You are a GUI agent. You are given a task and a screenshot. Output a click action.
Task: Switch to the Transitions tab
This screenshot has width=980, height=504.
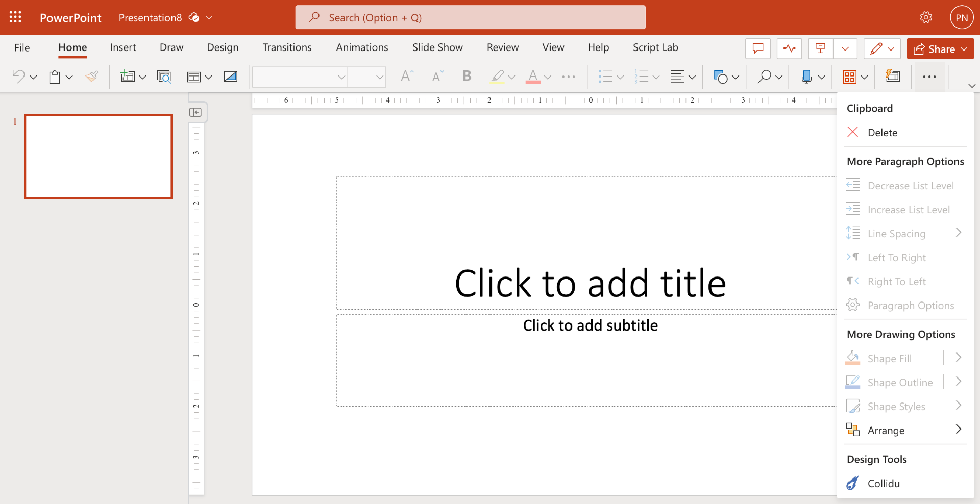[x=287, y=47]
